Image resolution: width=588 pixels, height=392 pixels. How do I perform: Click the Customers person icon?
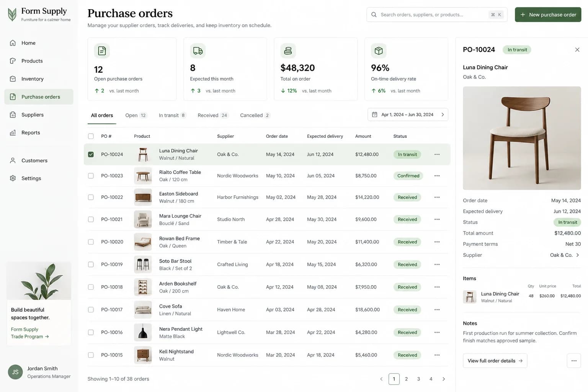(x=13, y=160)
